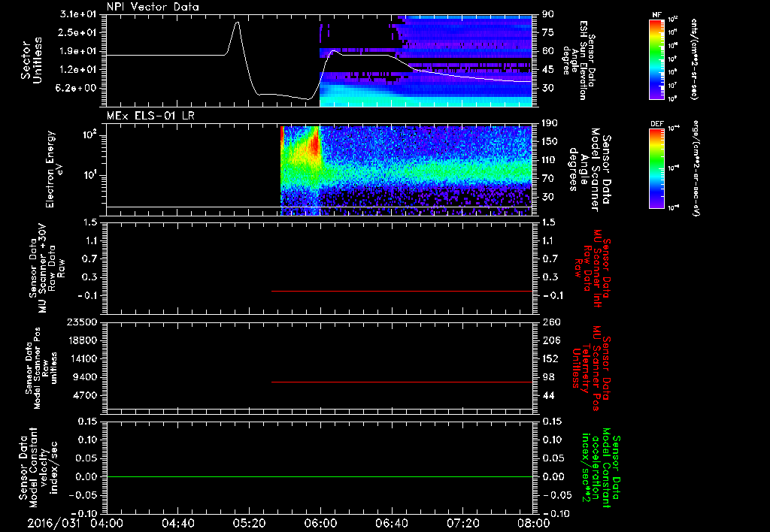Click the 04:40 time axis label
The height and width of the screenshot is (532, 770).
point(178,523)
